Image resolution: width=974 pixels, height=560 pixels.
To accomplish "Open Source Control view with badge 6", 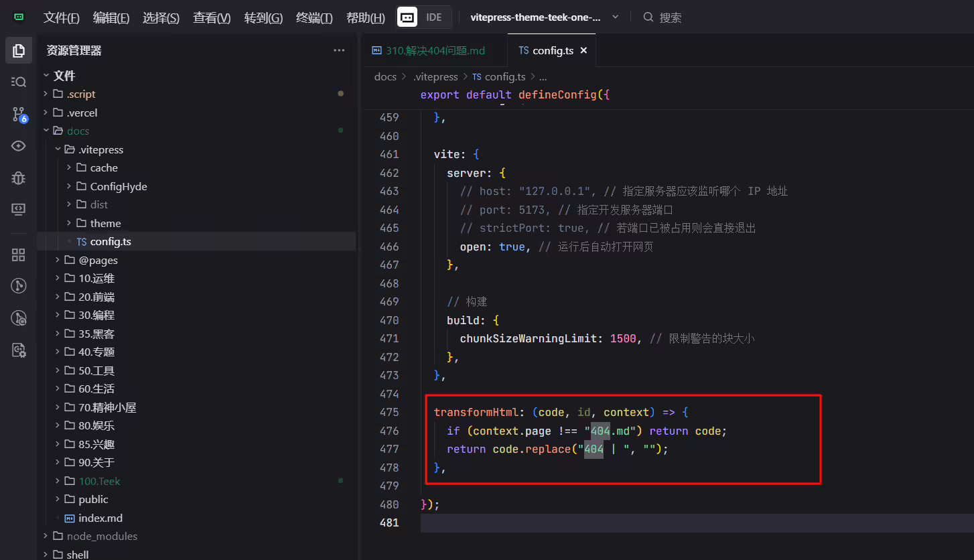I will [x=19, y=114].
